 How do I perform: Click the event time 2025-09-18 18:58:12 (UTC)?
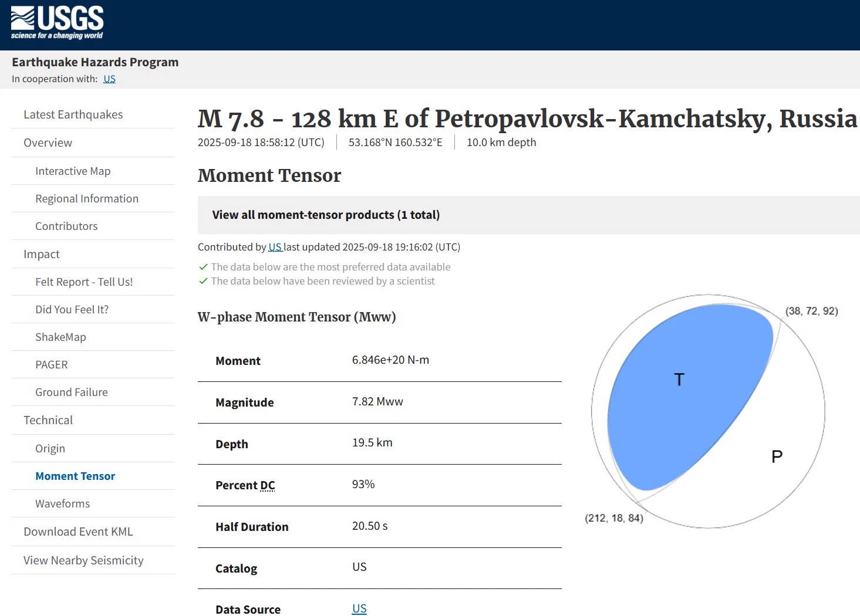point(261,142)
